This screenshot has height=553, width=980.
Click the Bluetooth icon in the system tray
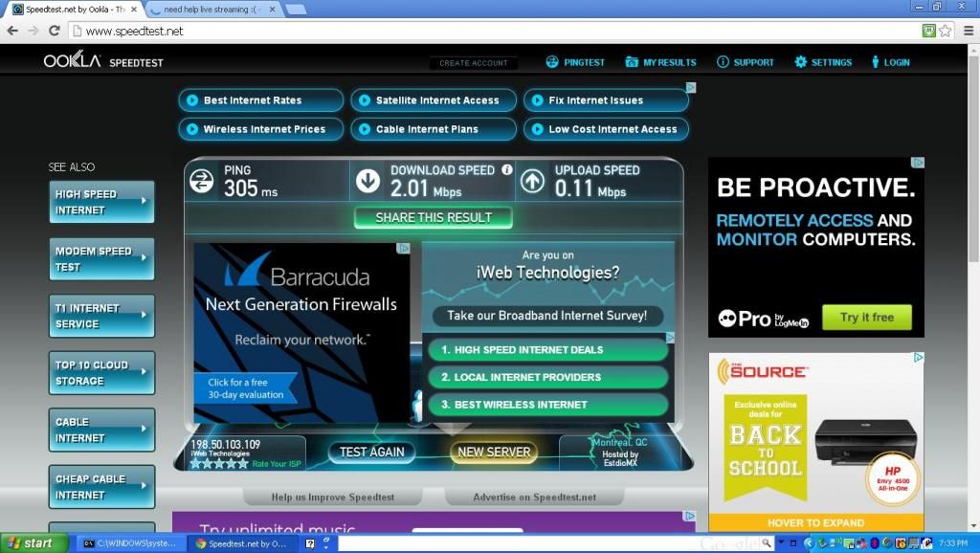click(875, 543)
